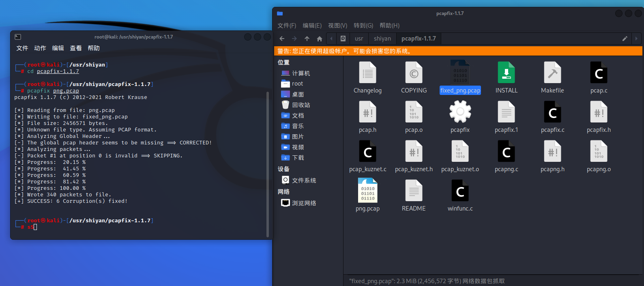Image resolution: width=644 pixels, height=286 pixels.
Task: Jump to usr in path bar
Action: coord(359,39)
